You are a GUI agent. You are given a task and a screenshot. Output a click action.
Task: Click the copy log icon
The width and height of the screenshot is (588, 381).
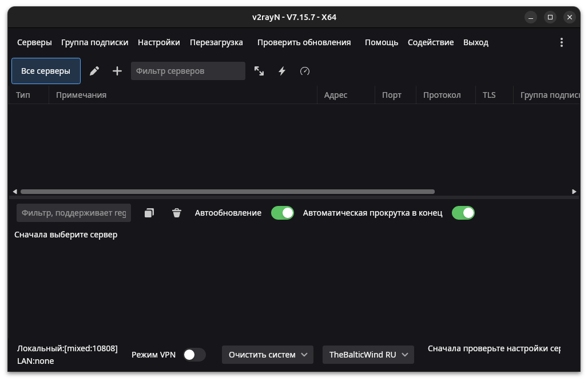click(149, 213)
